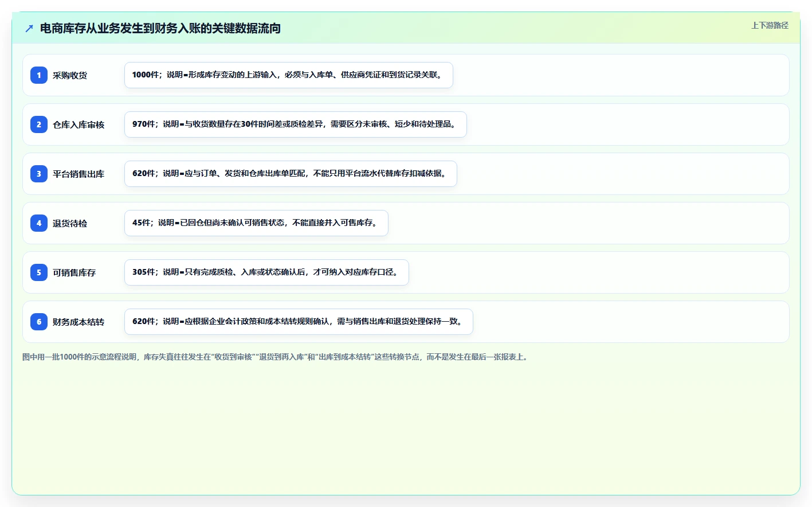Click the 上下游路径 label
The height and width of the screenshot is (507, 812).
(x=770, y=25)
